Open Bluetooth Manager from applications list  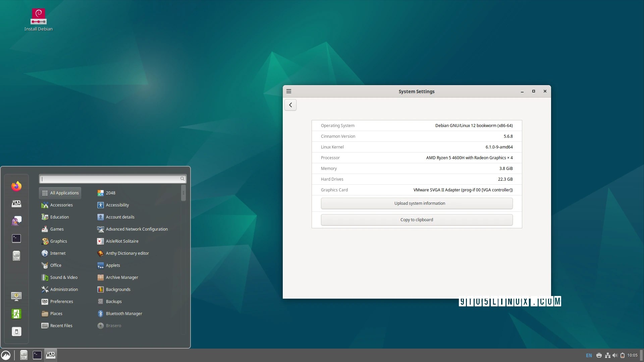[x=124, y=313]
